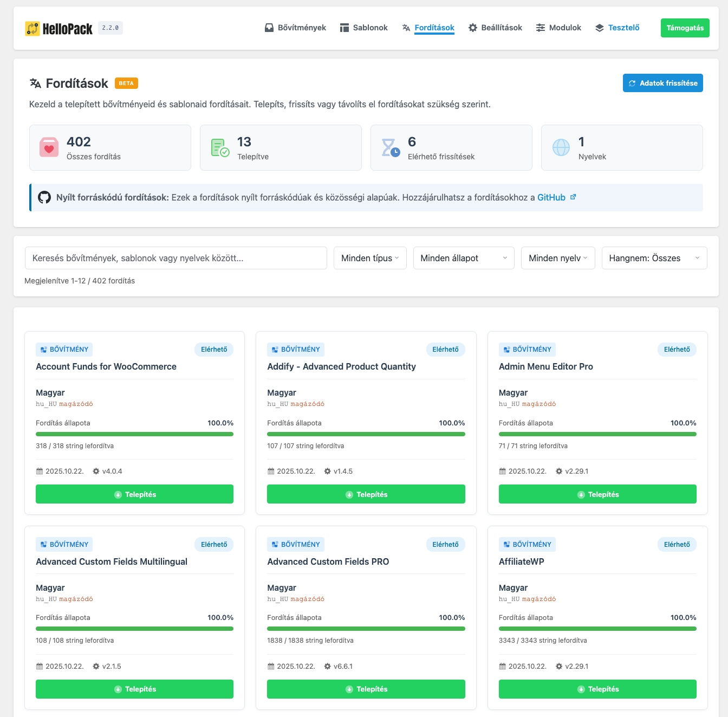
Task: Click the globe icon in Nyelvek card
Action: click(561, 147)
